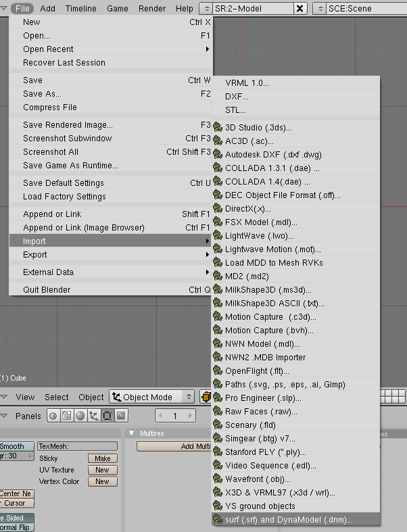
Task: Choose COLLADA 1.4(.dae) importer
Action: click(x=295, y=182)
